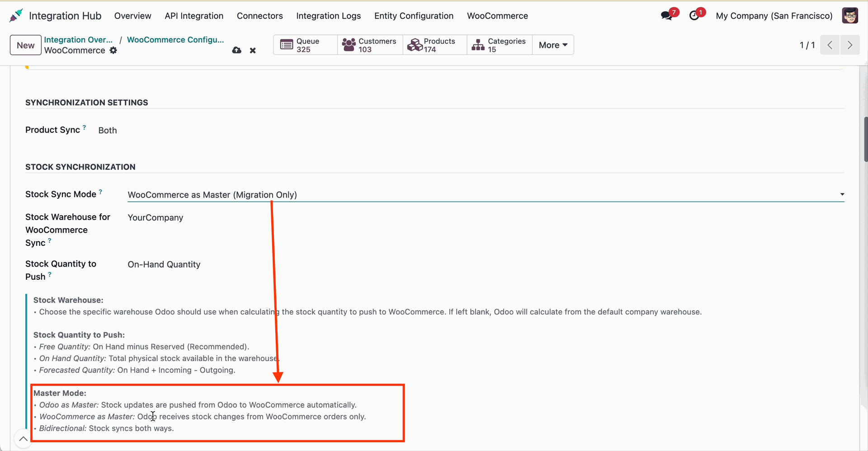
Task: Open the Products 174 stat button
Action: [434, 45]
